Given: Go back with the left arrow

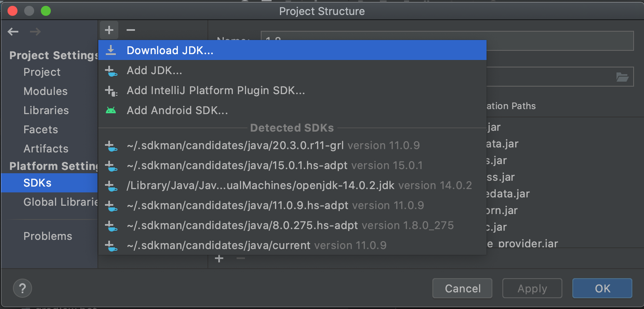Looking at the screenshot, I should 13,32.
